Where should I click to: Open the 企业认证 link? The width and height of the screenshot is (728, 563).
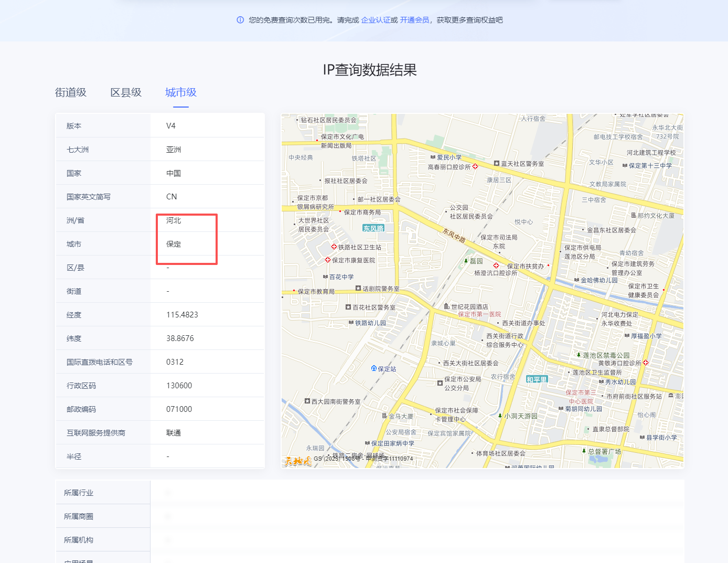pos(376,20)
